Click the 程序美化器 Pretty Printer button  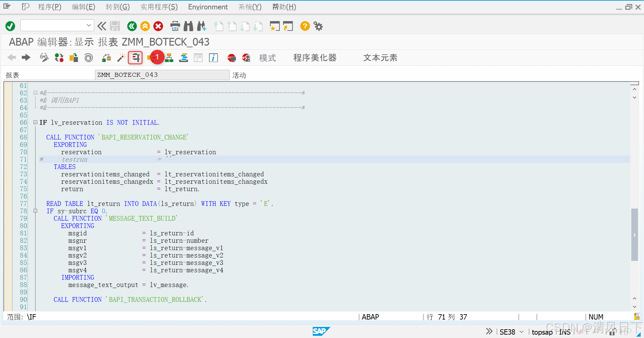(315, 58)
